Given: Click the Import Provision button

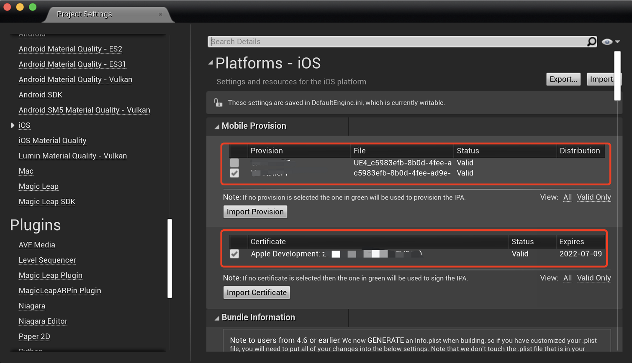Looking at the screenshot, I should tap(255, 212).
